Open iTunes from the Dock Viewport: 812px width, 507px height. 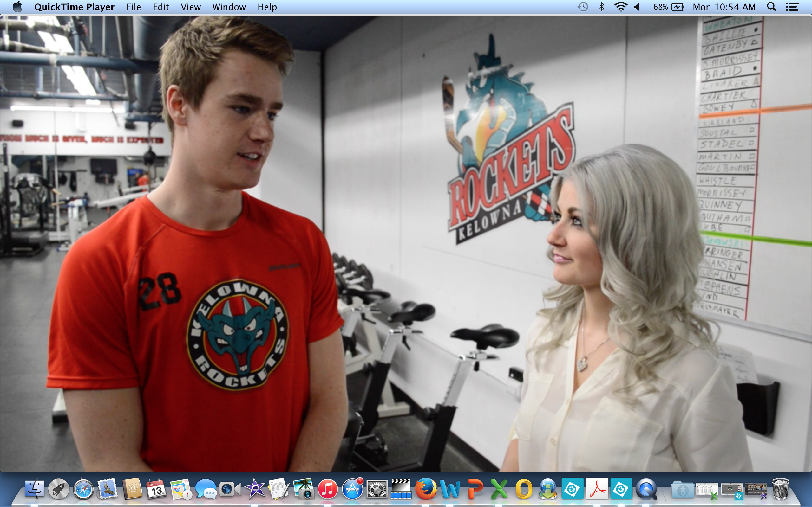[x=327, y=489]
